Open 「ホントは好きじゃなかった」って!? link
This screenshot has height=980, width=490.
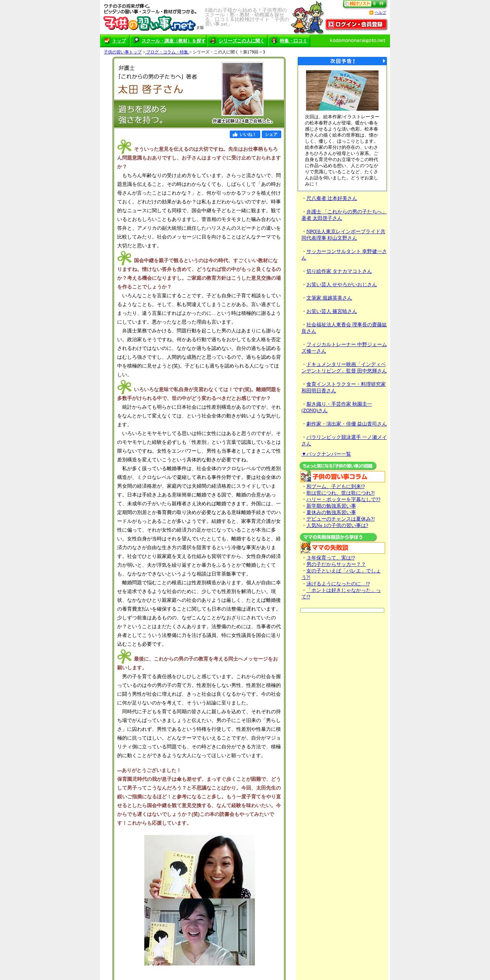(x=341, y=593)
